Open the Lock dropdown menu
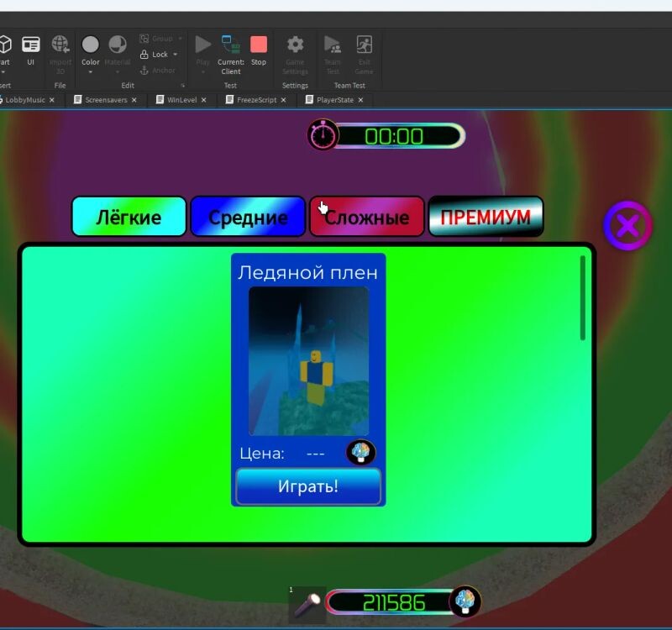This screenshot has width=672, height=630. (x=176, y=55)
